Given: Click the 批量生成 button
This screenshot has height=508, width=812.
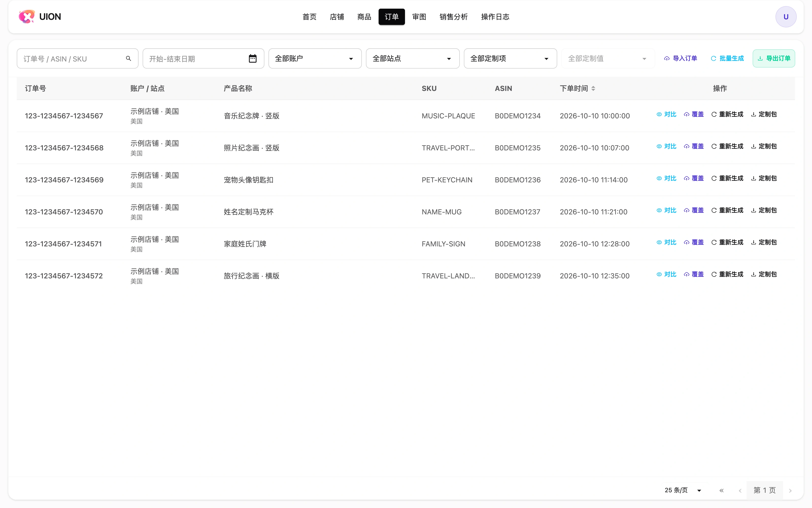Looking at the screenshot, I should [727, 58].
